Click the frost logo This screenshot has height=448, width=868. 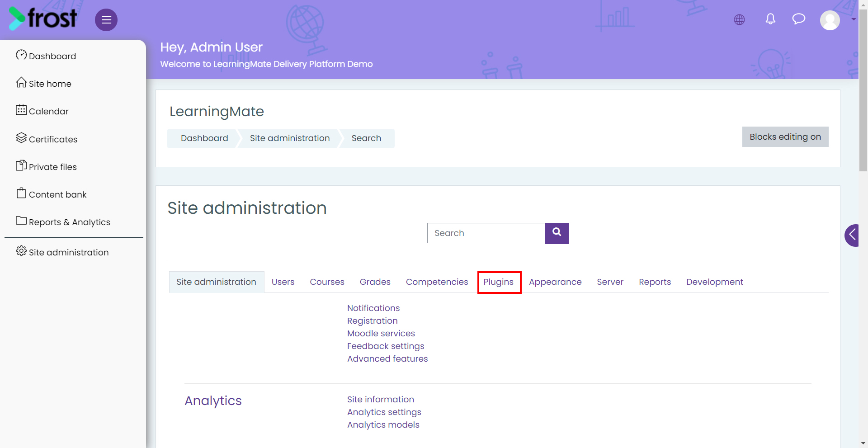click(x=43, y=19)
